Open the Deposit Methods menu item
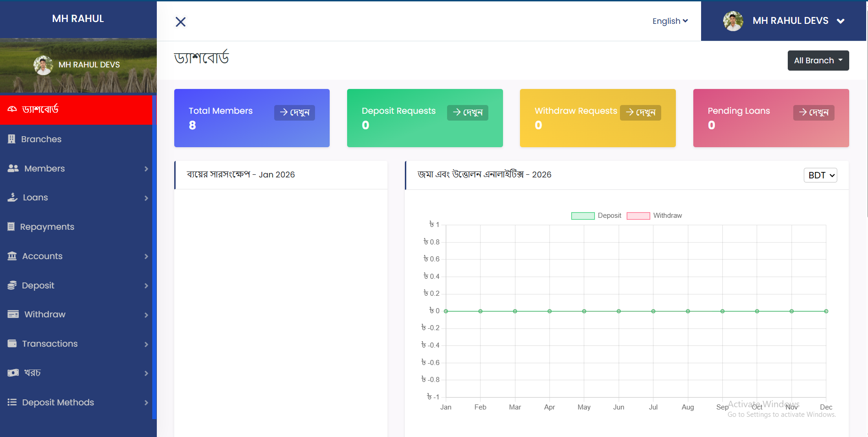The image size is (868, 437). pos(76,402)
